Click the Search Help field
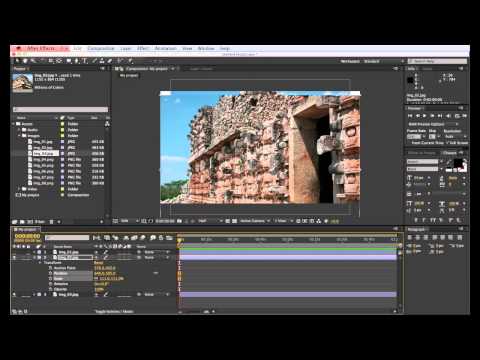480x360 pixels. (438, 61)
